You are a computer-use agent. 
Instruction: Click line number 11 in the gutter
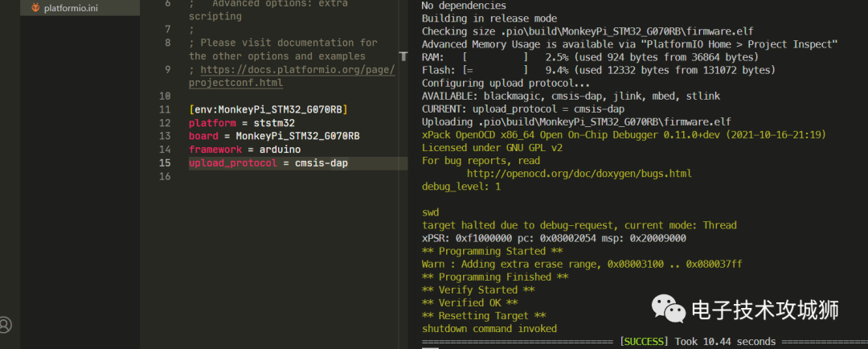[x=165, y=109]
